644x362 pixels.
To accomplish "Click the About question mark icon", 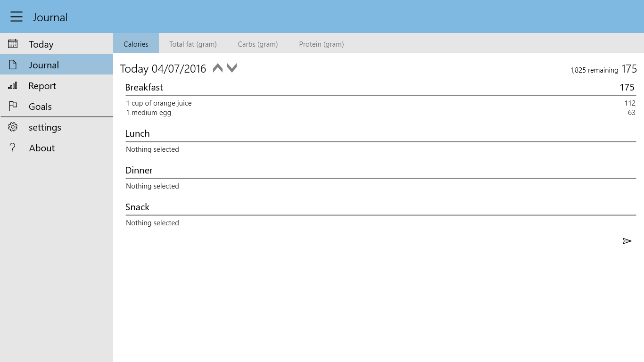I will [x=13, y=148].
